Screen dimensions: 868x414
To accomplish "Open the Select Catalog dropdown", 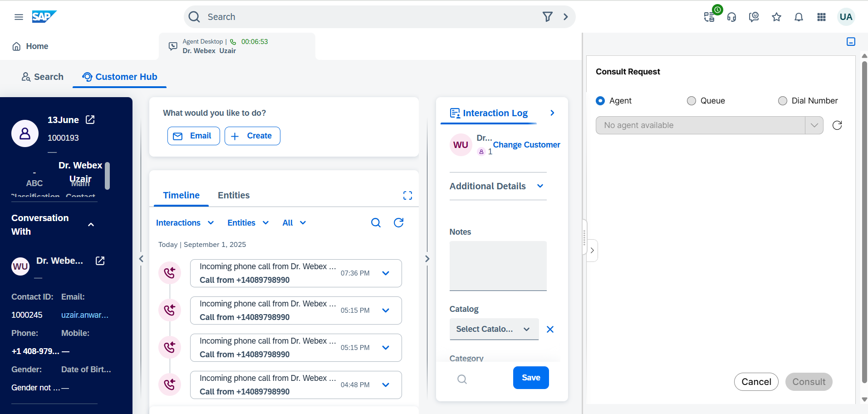I will (493, 329).
